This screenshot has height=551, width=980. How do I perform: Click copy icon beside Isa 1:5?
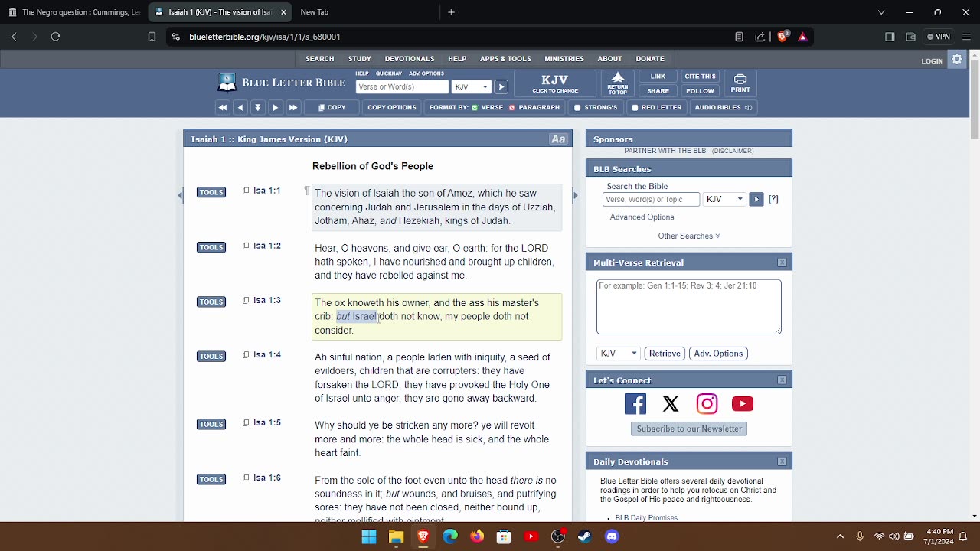(x=246, y=422)
